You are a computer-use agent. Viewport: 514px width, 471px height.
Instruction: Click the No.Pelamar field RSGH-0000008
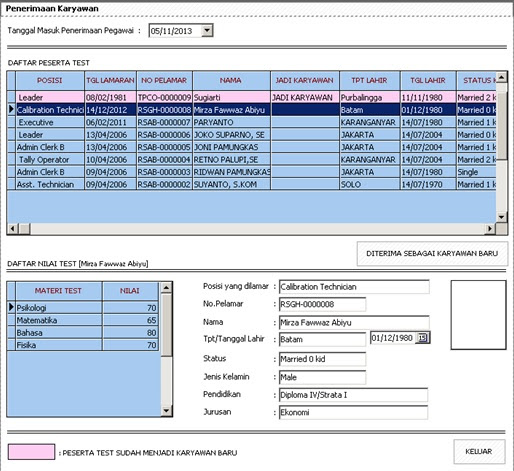322,304
